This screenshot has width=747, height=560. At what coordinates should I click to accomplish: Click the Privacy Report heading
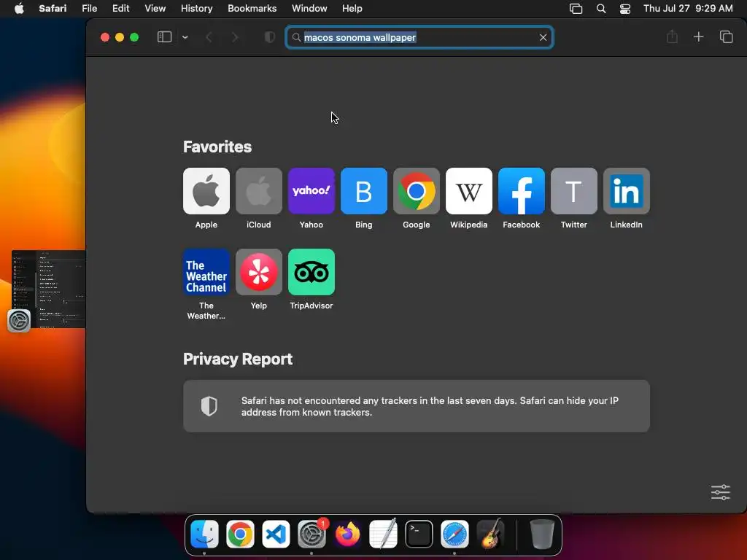(238, 359)
